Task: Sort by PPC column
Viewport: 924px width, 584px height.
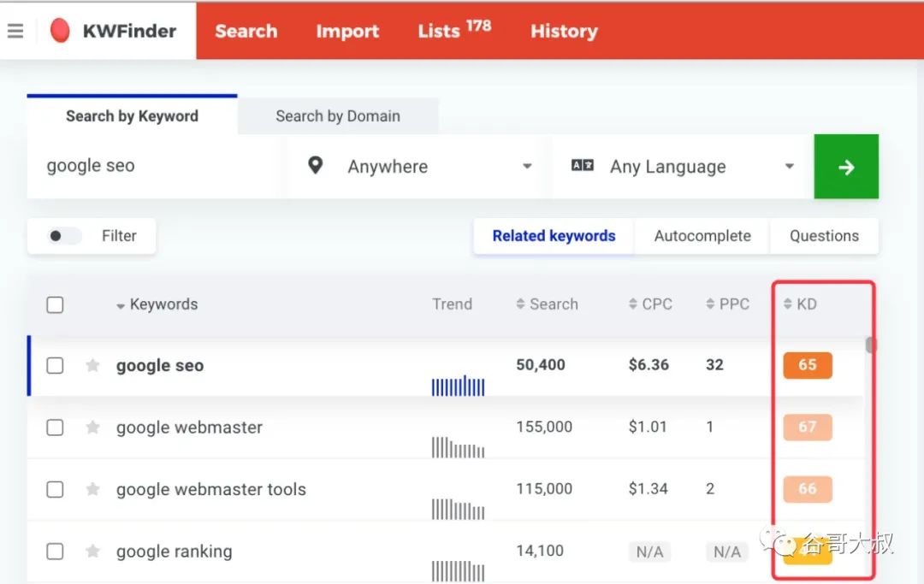Action: [x=728, y=304]
